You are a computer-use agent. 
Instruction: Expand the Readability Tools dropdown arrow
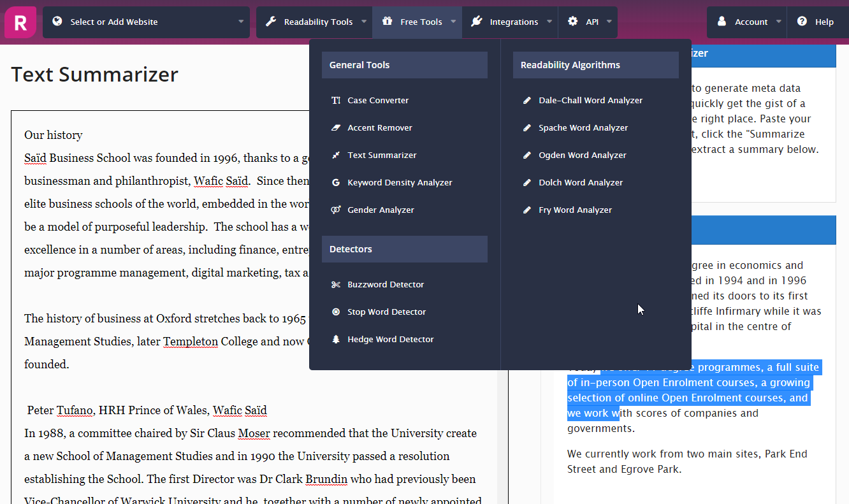[364, 22]
